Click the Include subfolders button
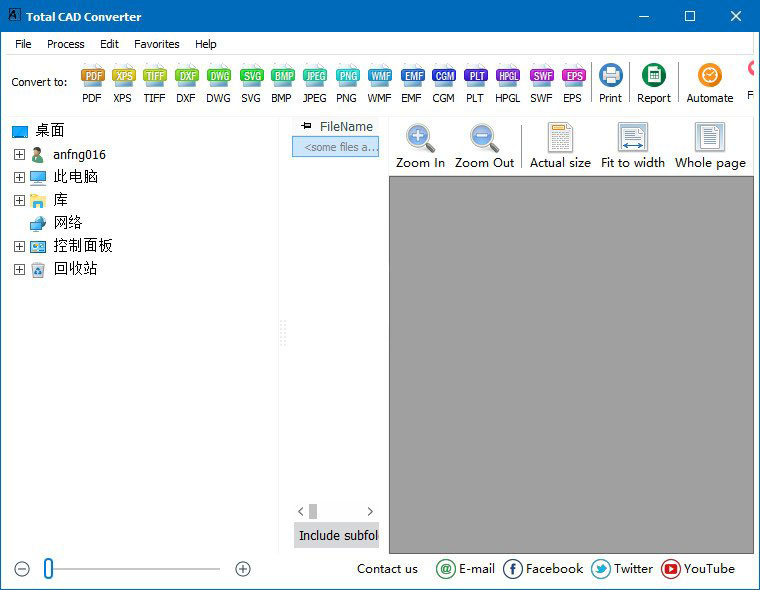 tap(336, 535)
